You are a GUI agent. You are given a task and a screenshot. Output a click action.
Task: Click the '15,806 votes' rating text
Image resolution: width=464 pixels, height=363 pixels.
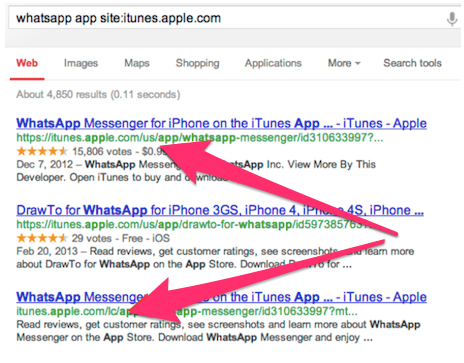(x=102, y=152)
